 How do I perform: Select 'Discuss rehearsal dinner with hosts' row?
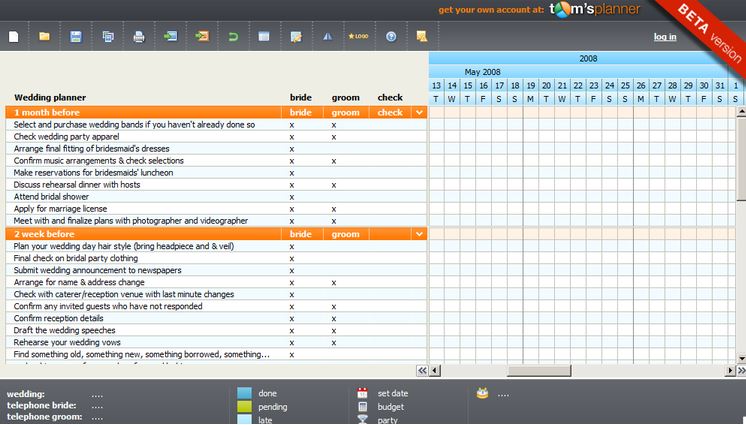pyautogui.click(x=216, y=184)
